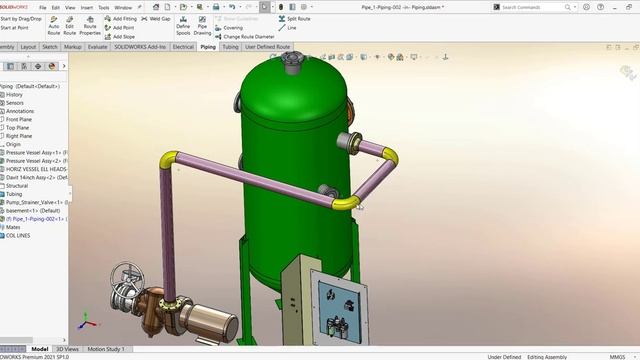Switch to the Evaluate tab

pyautogui.click(x=98, y=47)
